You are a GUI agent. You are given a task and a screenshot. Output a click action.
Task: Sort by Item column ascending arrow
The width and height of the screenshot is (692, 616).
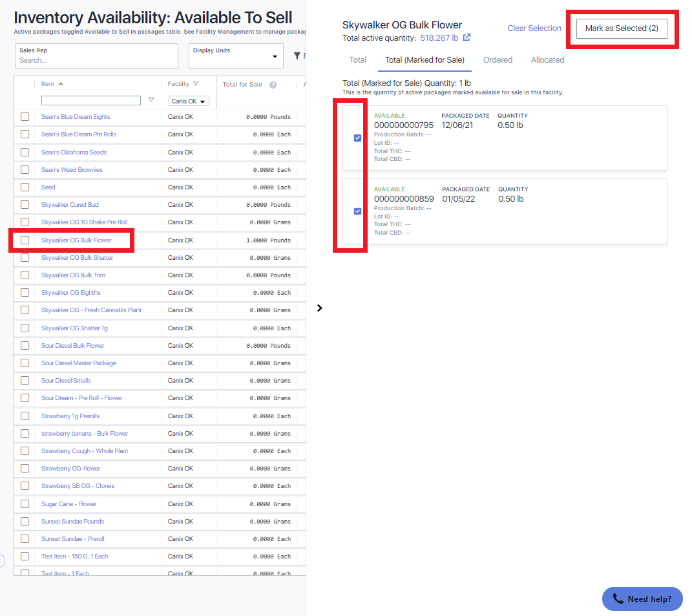click(x=61, y=84)
